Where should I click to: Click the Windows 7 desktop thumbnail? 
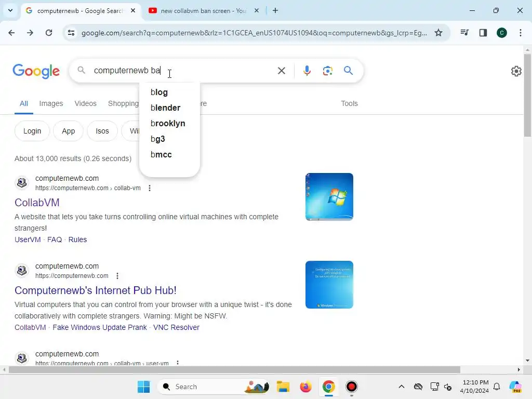329,197
